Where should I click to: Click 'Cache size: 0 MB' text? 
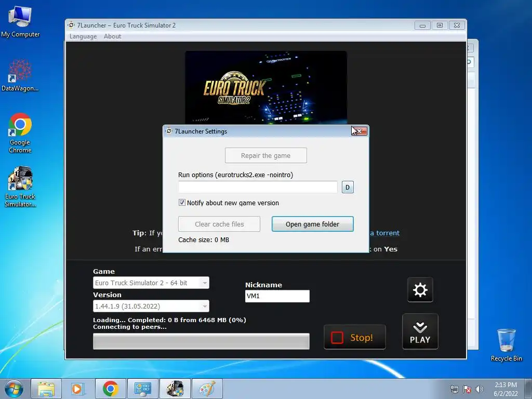point(204,240)
